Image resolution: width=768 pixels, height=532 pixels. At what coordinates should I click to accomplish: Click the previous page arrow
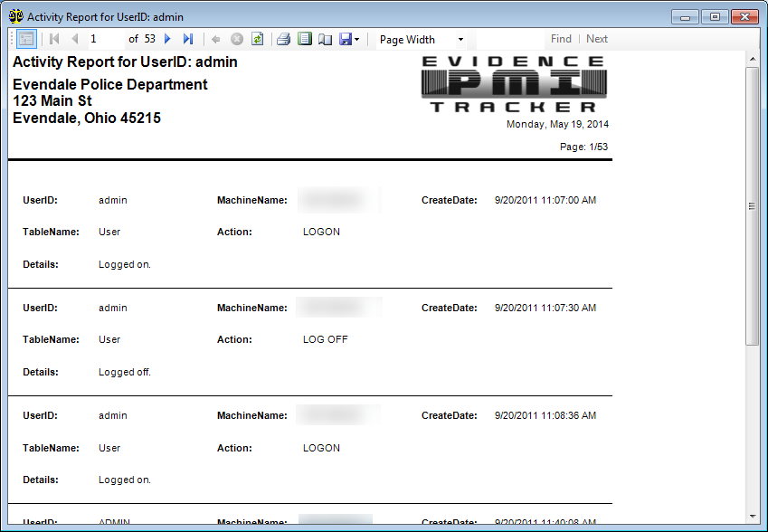(x=74, y=39)
